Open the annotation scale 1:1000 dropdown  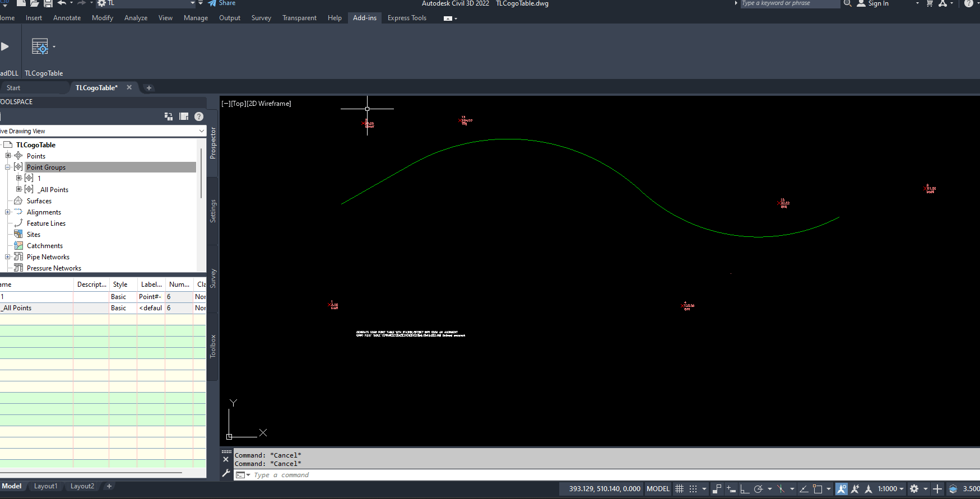890,489
